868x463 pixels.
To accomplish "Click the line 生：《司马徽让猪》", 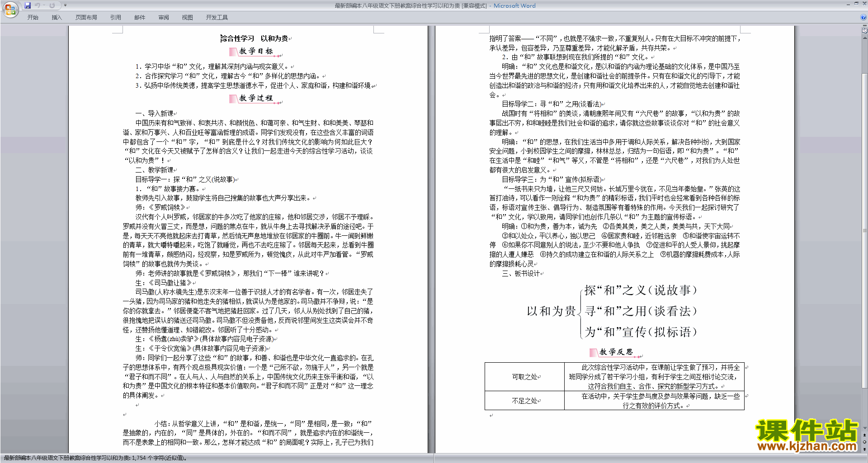I will (x=164, y=283).
